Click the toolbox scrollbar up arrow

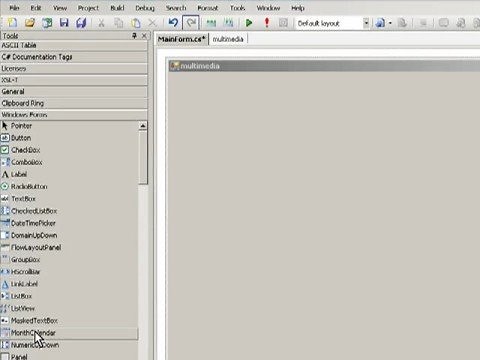pyautogui.click(x=143, y=126)
